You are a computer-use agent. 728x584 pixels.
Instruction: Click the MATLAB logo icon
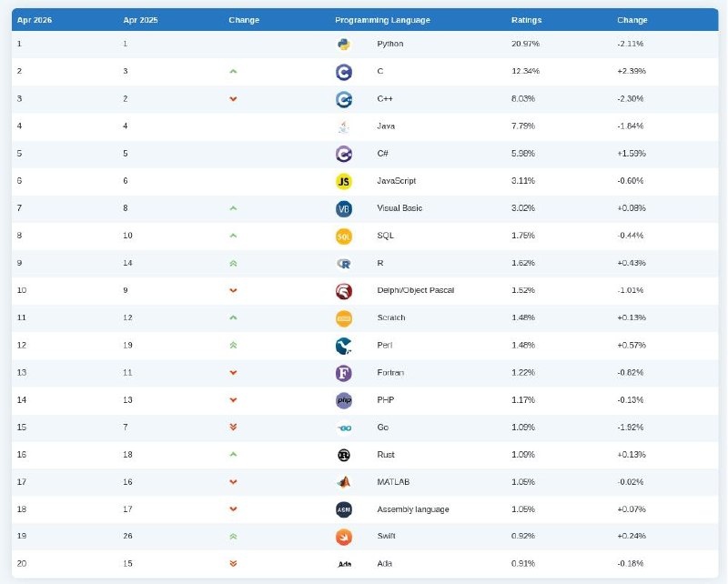344,482
